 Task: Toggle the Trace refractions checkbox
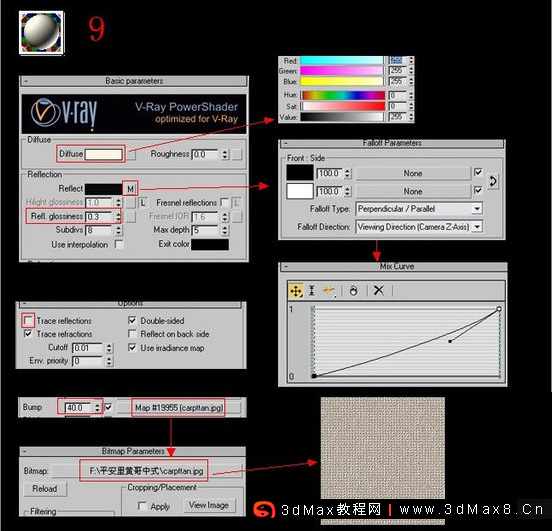(28, 333)
